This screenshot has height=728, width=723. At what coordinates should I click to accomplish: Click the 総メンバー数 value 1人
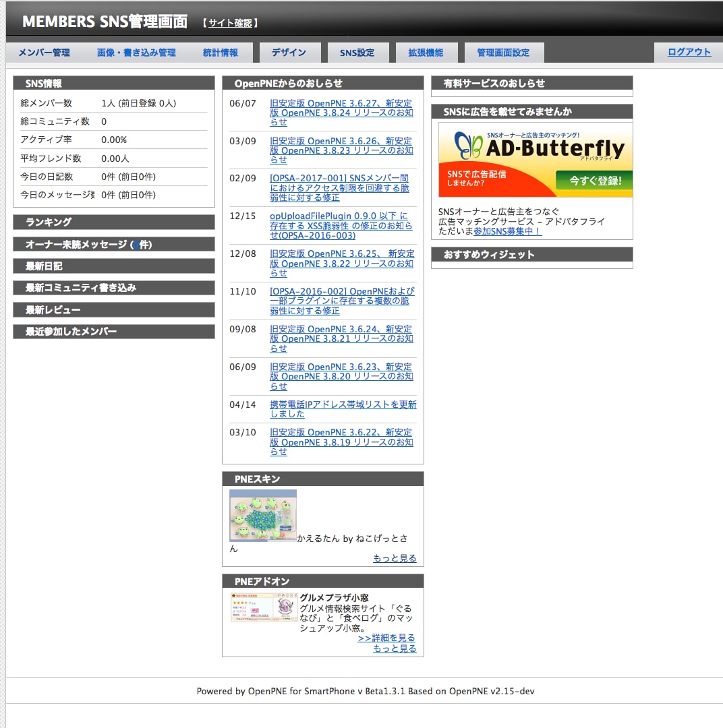138,103
